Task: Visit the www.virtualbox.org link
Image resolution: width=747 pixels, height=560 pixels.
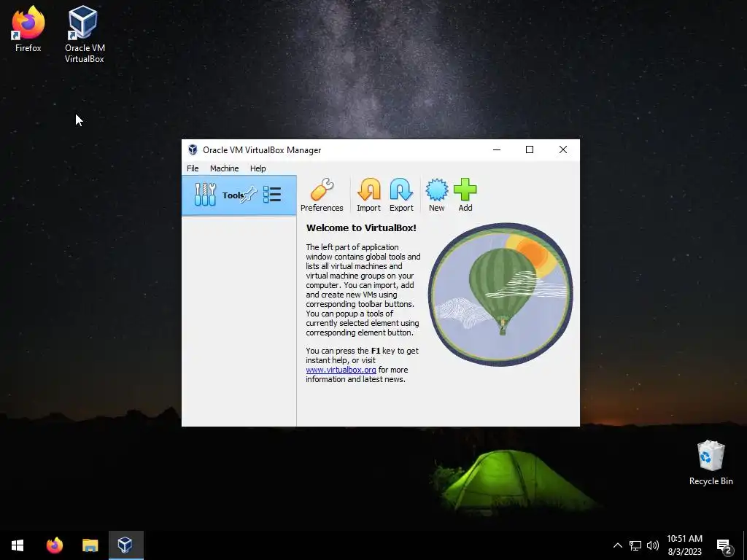Action: (x=341, y=370)
